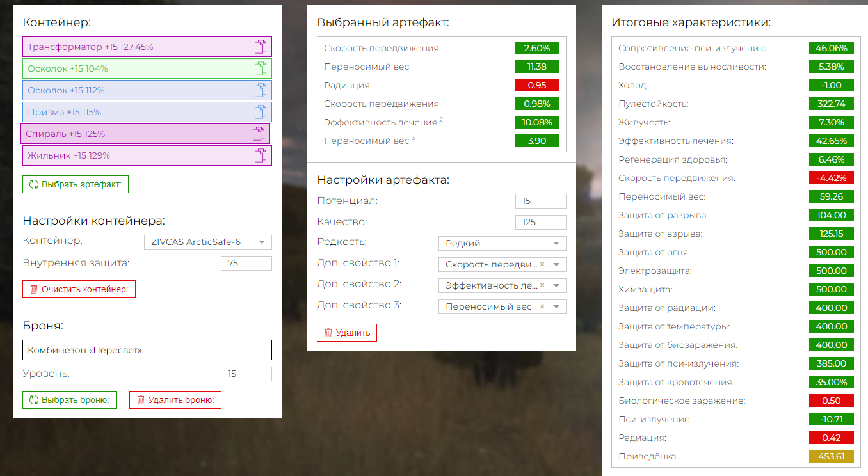
Task: Click the -1.00 Холод value
Action: click(832, 85)
